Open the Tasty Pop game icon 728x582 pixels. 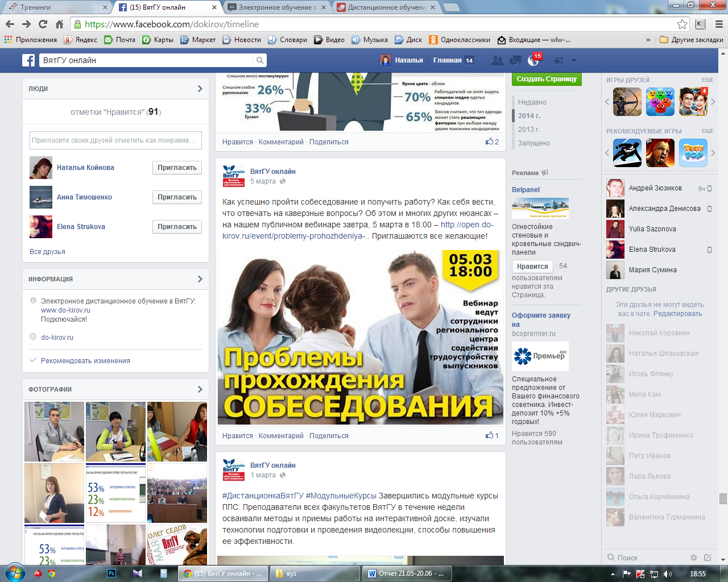point(694,153)
